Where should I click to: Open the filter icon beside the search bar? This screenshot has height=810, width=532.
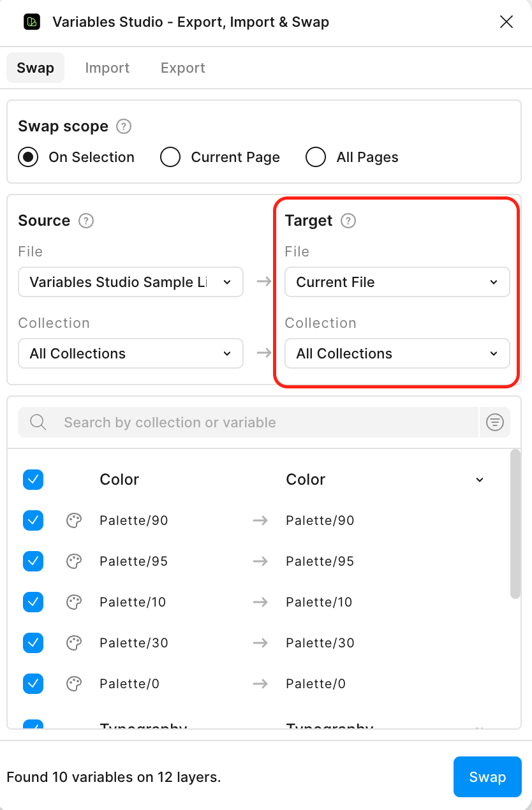point(495,422)
